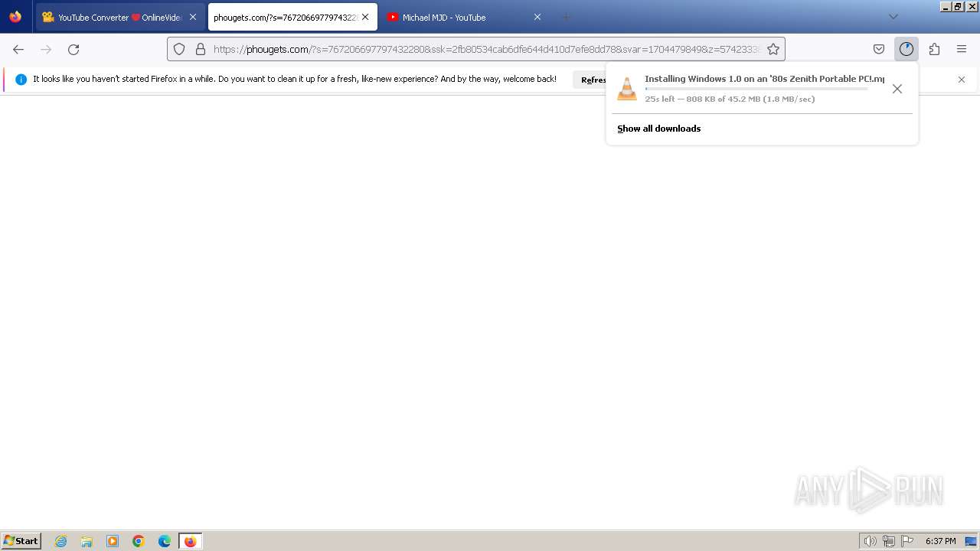The width and height of the screenshot is (980, 551).
Task: Open network connection tray icon
Action: click(x=889, y=541)
